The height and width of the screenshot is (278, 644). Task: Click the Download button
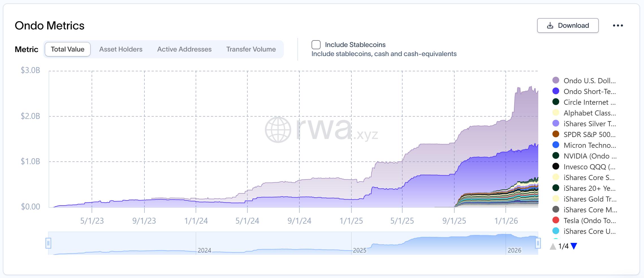click(568, 25)
